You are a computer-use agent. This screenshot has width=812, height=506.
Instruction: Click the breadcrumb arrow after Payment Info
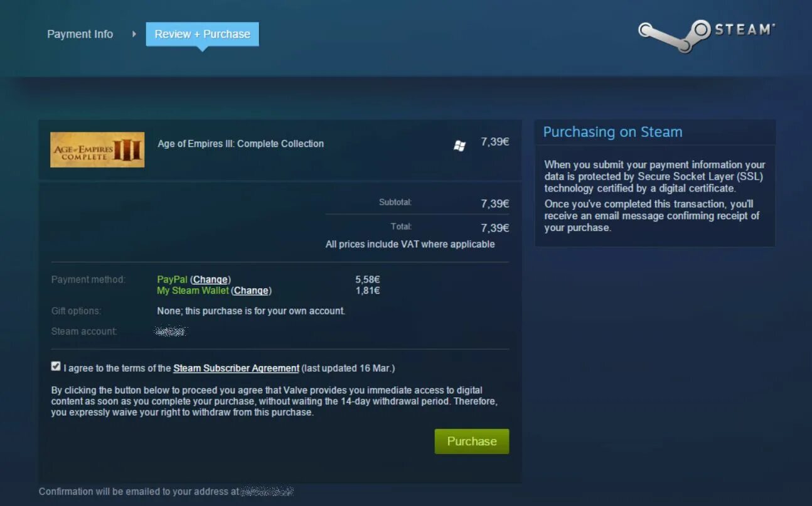[134, 34]
